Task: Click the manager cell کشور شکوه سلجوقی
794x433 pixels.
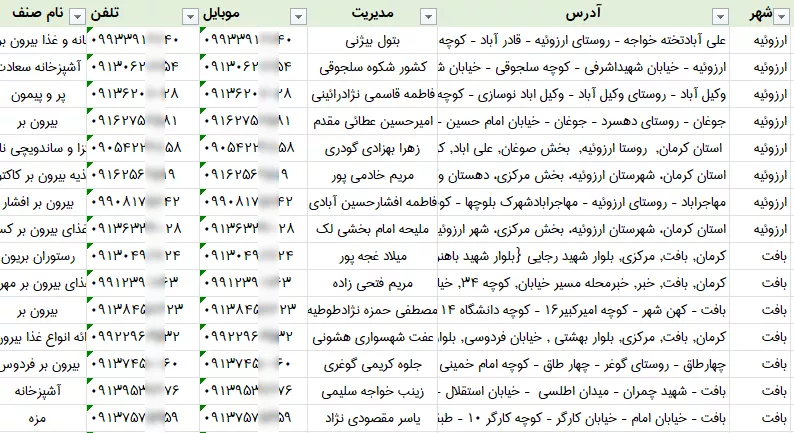Action: pos(372,67)
